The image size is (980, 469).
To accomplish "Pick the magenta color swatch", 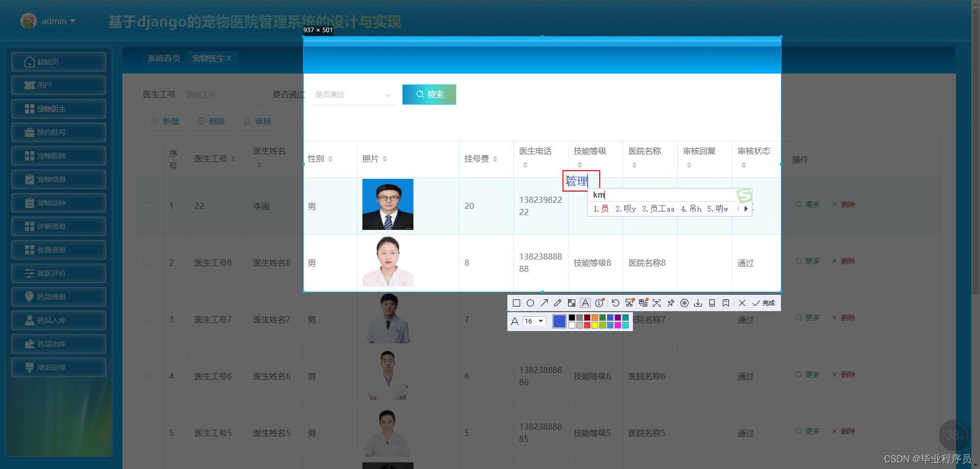I will tap(618, 325).
